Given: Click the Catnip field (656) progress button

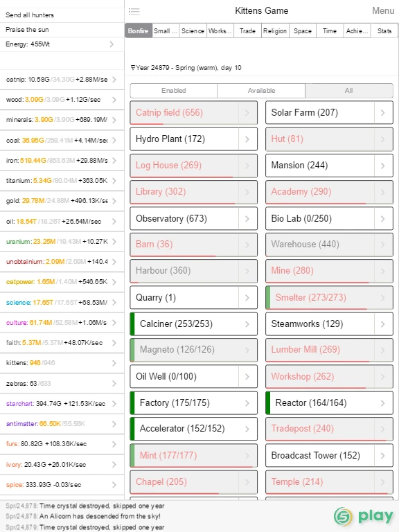Looking at the screenshot, I should tap(184, 113).
